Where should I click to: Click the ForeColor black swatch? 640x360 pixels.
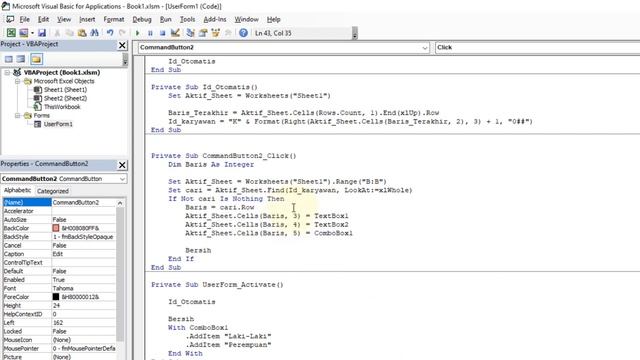click(x=56, y=297)
